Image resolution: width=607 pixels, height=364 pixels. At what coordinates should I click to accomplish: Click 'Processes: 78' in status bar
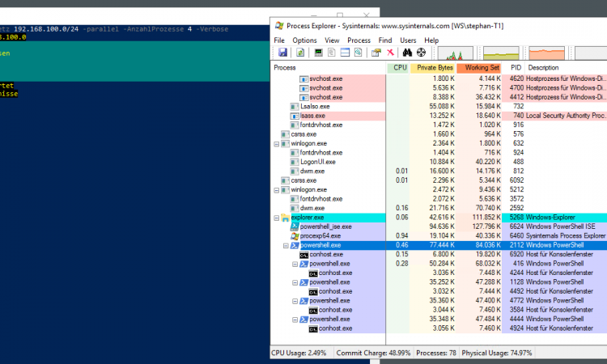436,353
